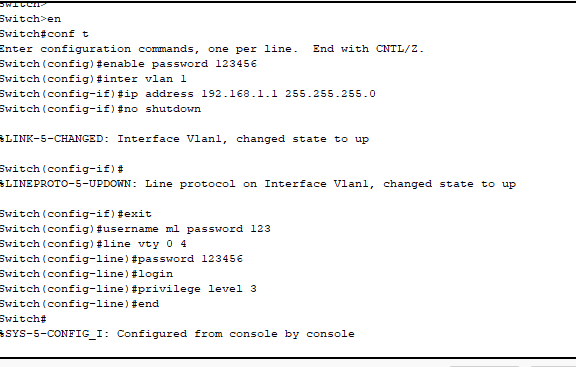Click the "Switch(config-if)#exit" line
Viewport: 576px width, 367px height.
point(76,214)
